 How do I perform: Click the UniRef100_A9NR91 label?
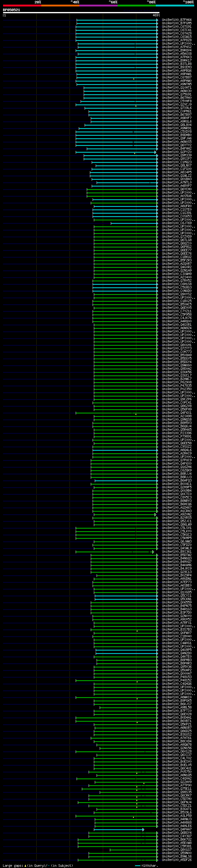tap(176, 128)
